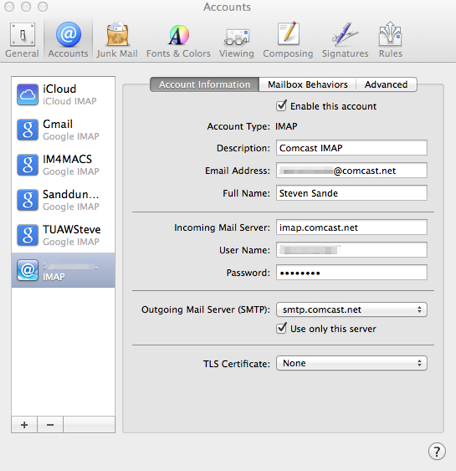Click the Incoming Mail Server field
This screenshot has height=471, width=456.
click(x=352, y=227)
